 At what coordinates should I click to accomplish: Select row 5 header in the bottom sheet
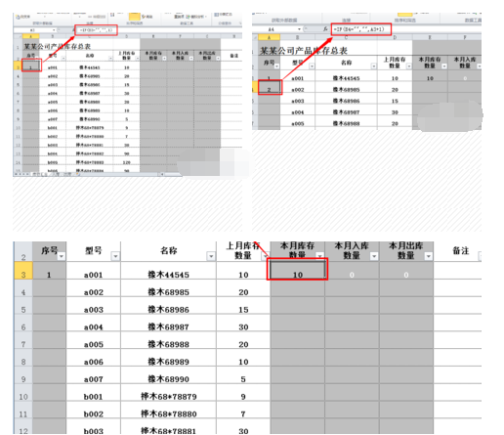pos(23,305)
